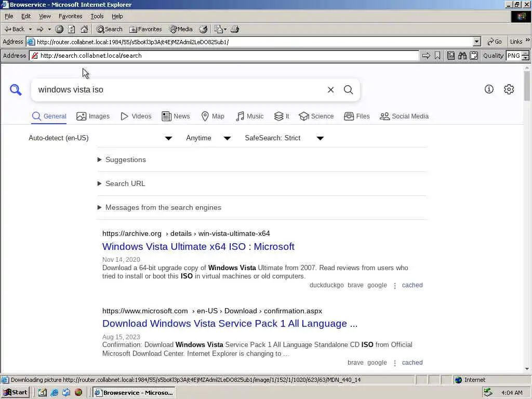Launch Internet Explorer from Quick Launch
Viewport: 532px width, 399px height.
coord(54,393)
